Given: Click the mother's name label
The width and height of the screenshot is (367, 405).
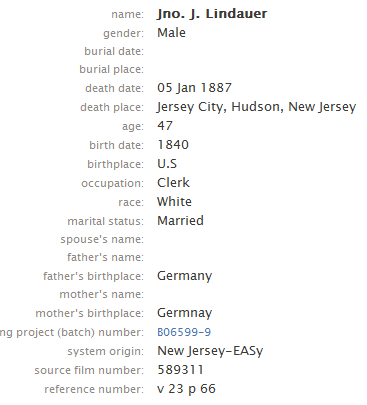Looking at the screenshot, I should pos(102,294).
